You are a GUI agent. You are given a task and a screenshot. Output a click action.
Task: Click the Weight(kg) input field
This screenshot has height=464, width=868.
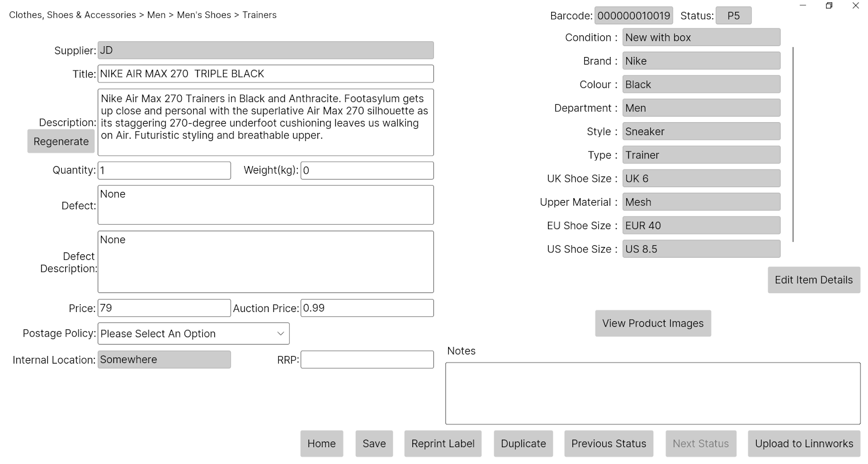367,170
